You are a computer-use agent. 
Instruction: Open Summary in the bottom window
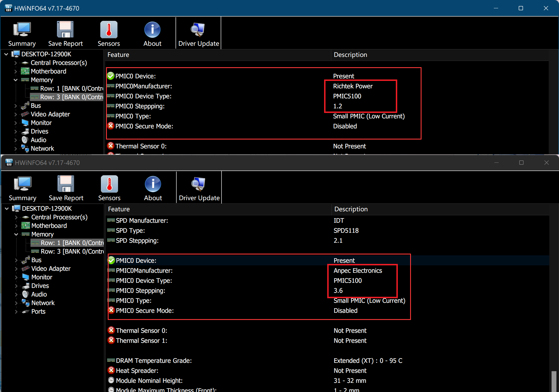click(x=22, y=188)
